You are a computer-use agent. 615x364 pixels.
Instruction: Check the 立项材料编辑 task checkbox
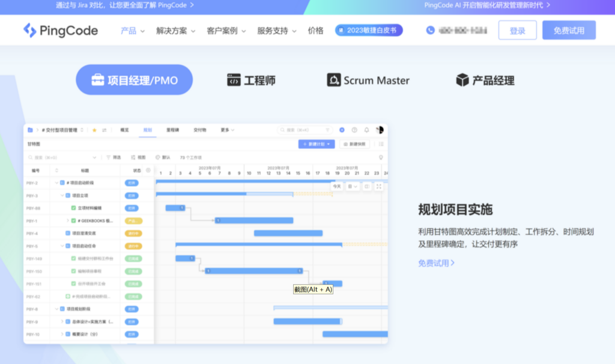click(73, 208)
